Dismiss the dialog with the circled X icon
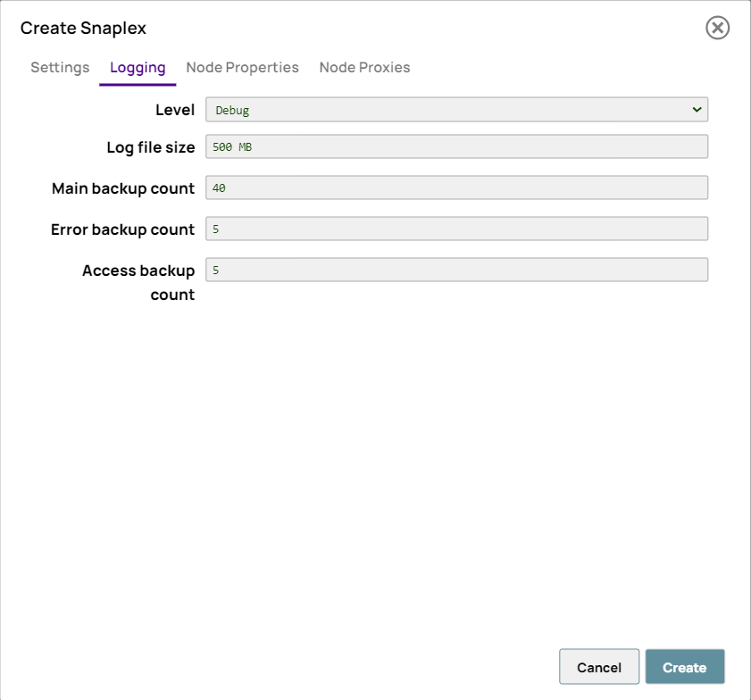 tap(717, 28)
